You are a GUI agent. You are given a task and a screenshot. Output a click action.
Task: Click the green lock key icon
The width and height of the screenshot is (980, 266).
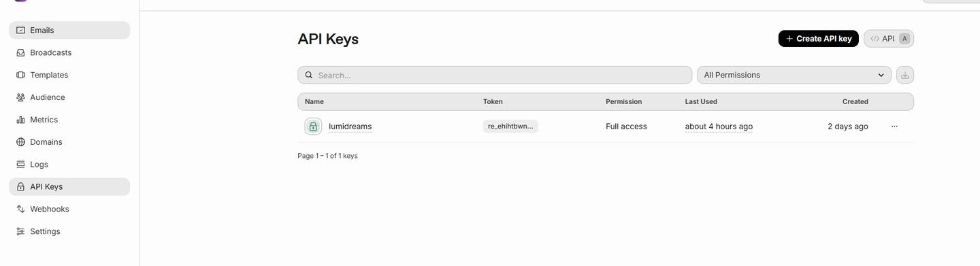[313, 127]
